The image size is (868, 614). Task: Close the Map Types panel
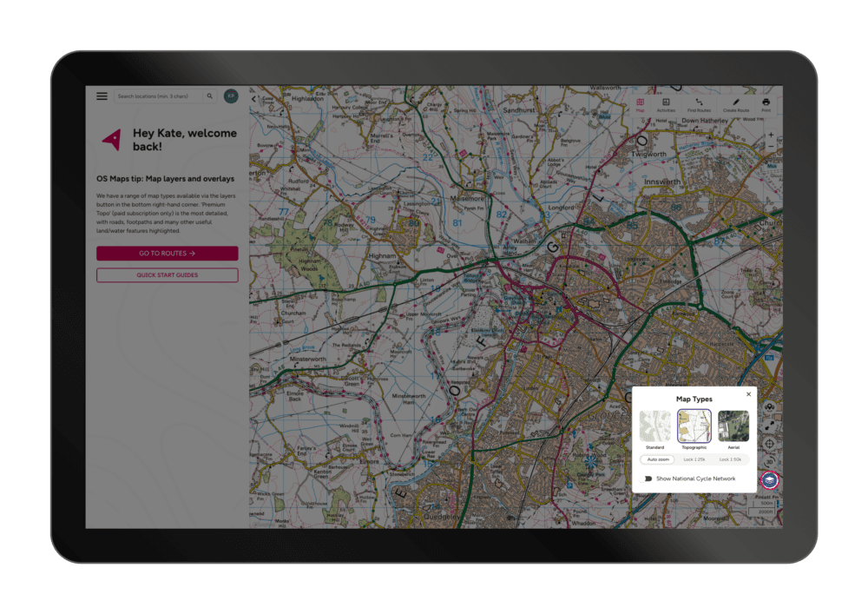(748, 394)
